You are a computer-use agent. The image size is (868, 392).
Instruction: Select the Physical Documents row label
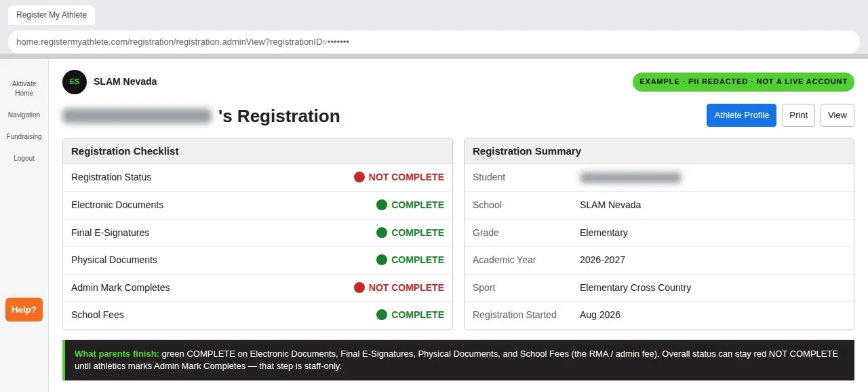(114, 260)
